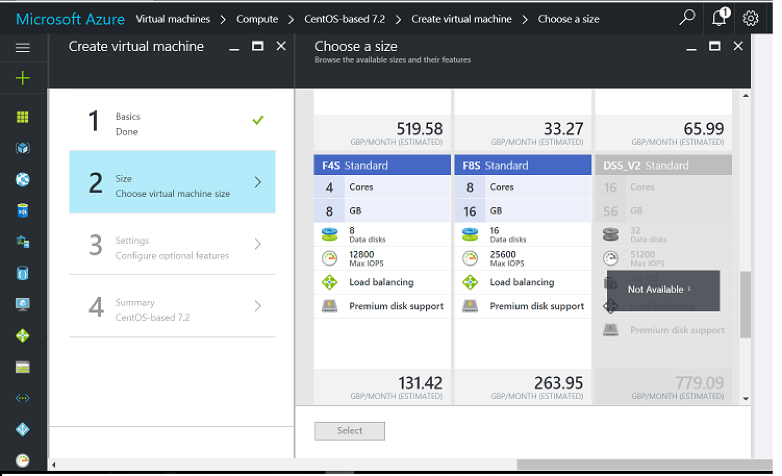Screen dimensions: 782x476
Task: Open portal settings gear icon
Action: pos(751,18)
